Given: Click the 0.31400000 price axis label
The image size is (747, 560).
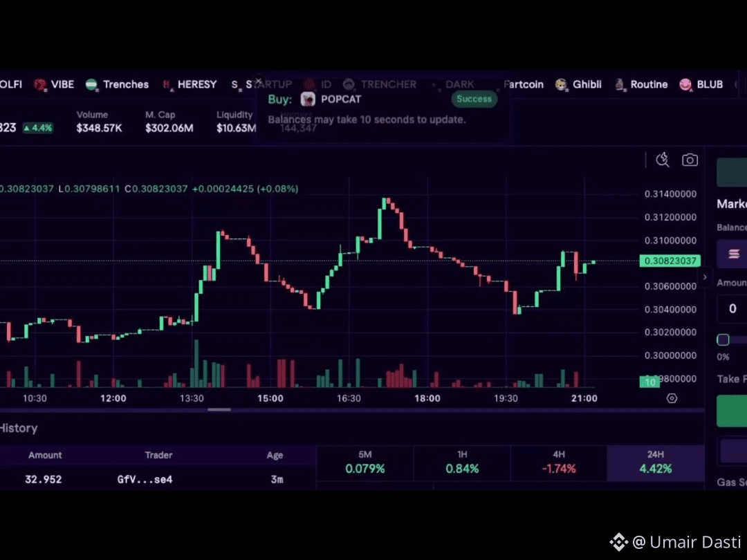Looking at the screenshot, I should click(670, 194).
